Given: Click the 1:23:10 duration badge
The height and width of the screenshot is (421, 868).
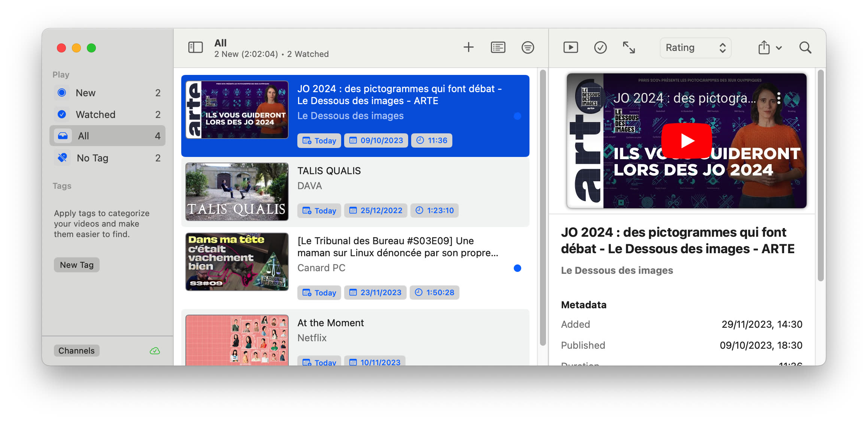Looking at the screenshot, I should pos(434,210).
